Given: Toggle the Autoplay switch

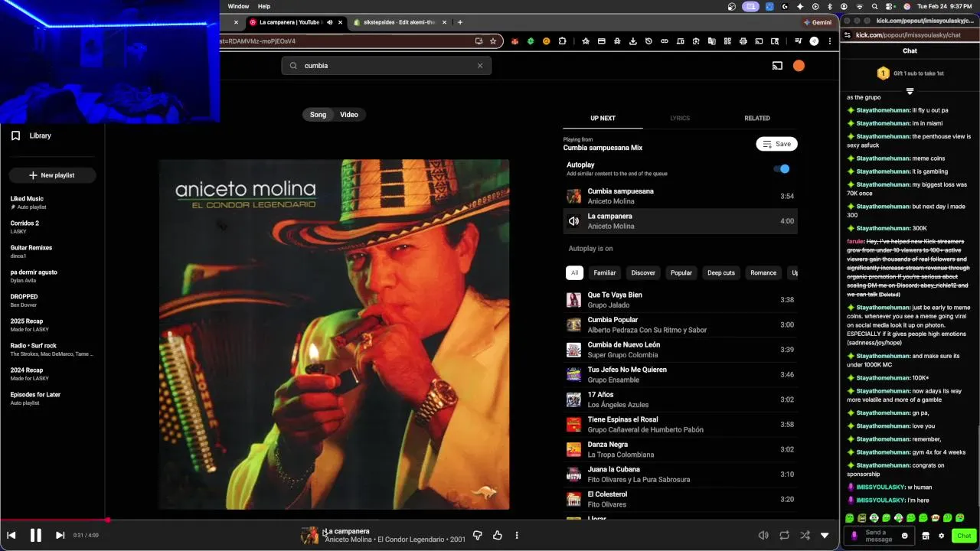Looking at the screenshot, I should coord(782,169).
